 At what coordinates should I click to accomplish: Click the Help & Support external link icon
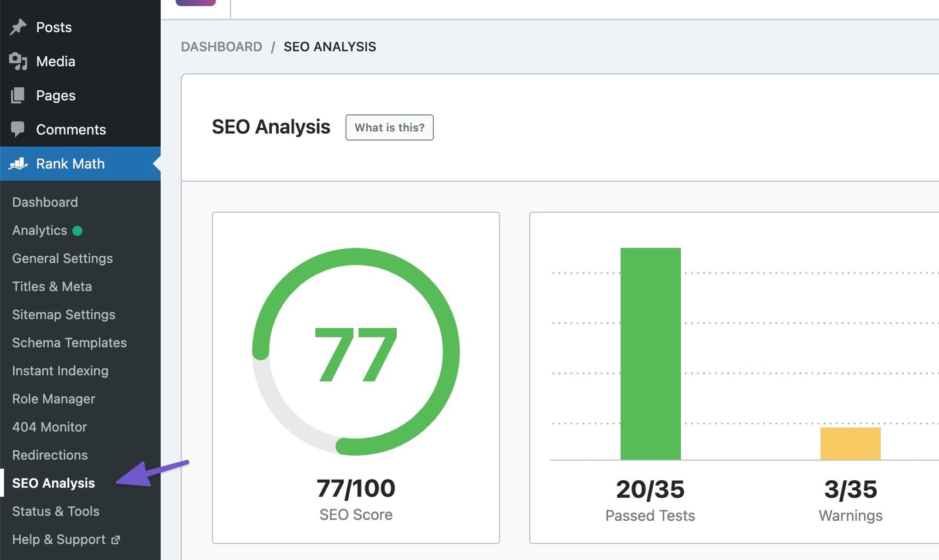pos(116,540)
